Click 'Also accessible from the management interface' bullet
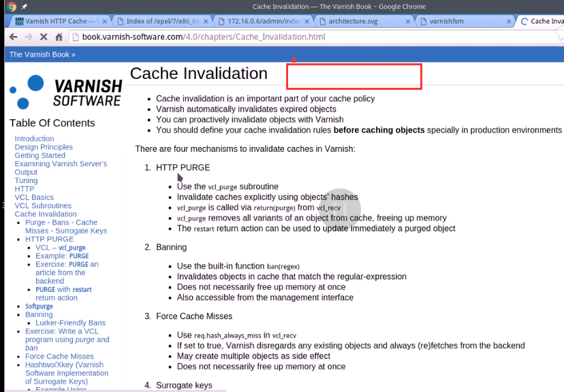Viewport: 564px width, 392px height. [x=265, y=297]
